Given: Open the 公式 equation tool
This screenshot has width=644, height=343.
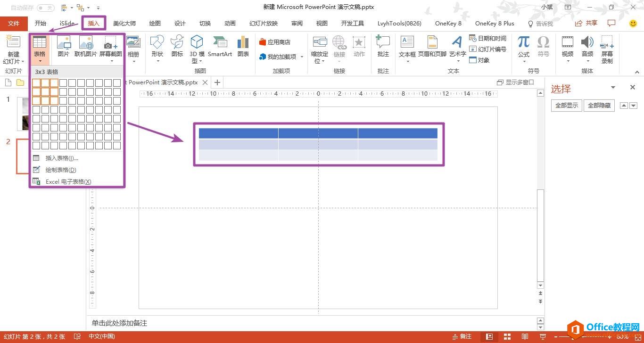Looking at the screenshot, I should tap(523, 46).
